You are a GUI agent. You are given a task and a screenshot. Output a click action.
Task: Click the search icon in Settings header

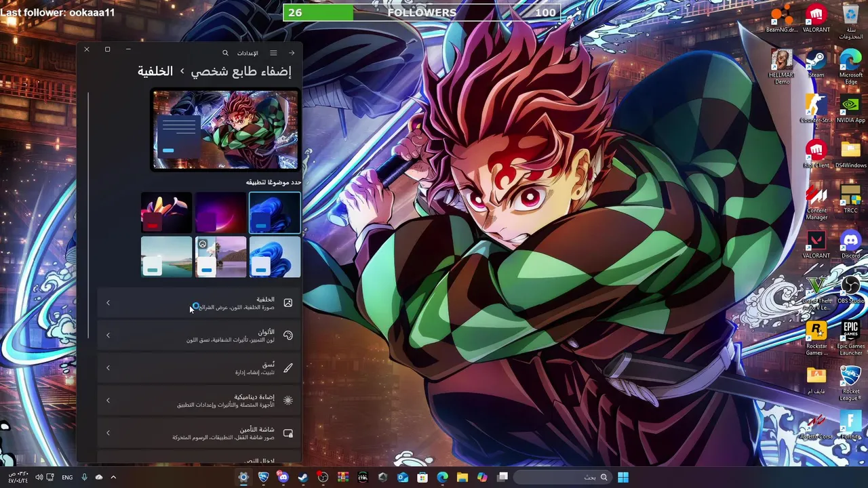click(x=226, y=53)
